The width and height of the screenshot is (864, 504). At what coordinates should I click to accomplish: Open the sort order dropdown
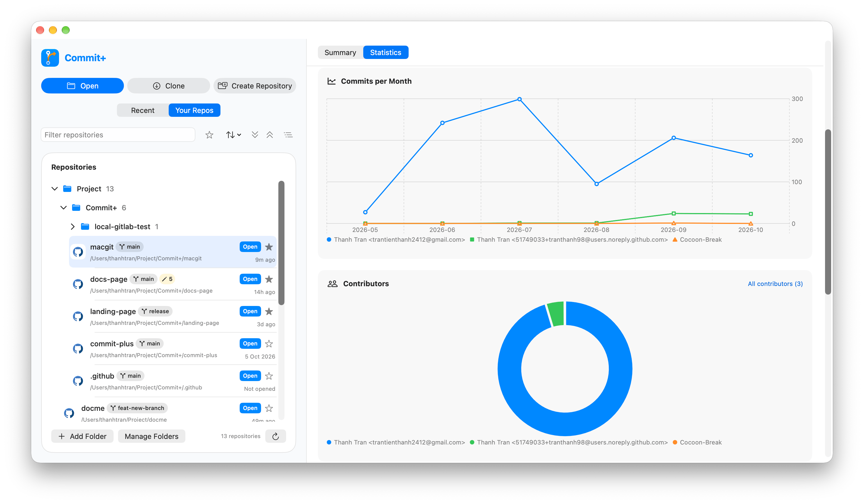coord(234,135)
